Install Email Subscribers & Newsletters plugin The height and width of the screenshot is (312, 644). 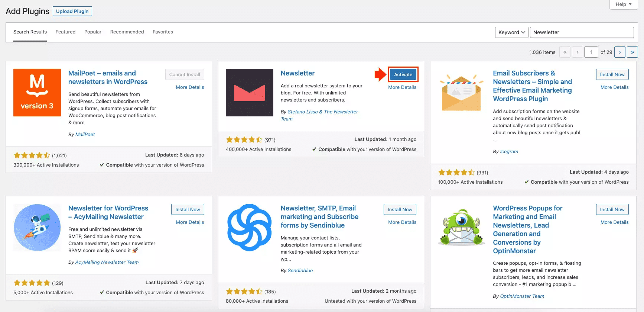click(x=612, y=74)
